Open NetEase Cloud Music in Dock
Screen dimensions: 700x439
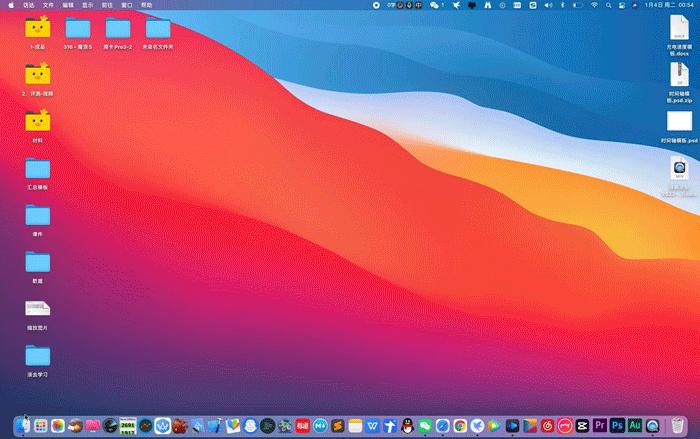[547, 426]
